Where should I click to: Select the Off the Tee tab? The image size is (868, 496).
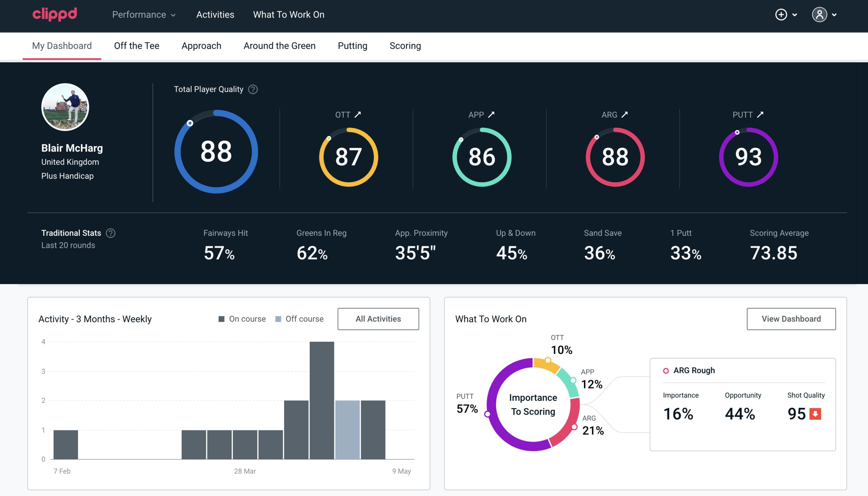137,45
